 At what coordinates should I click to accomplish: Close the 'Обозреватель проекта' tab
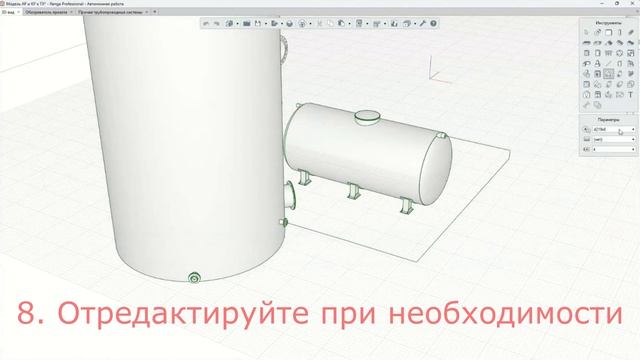(71, 12)
